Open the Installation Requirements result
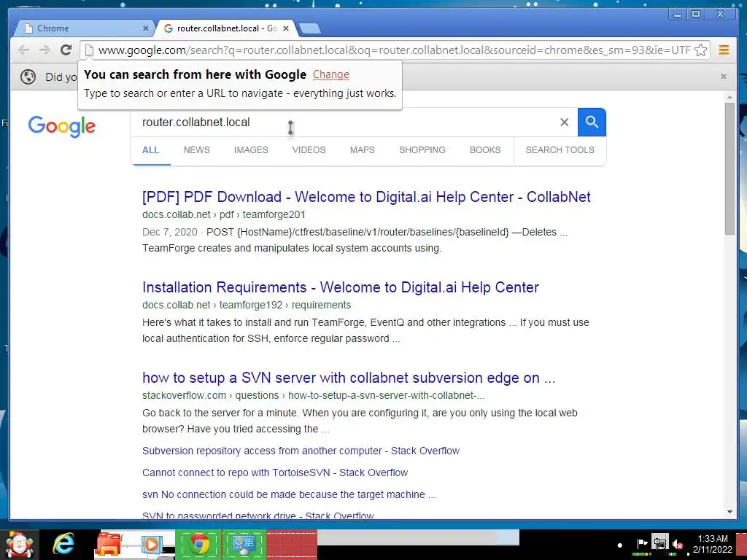 (341, 287)
